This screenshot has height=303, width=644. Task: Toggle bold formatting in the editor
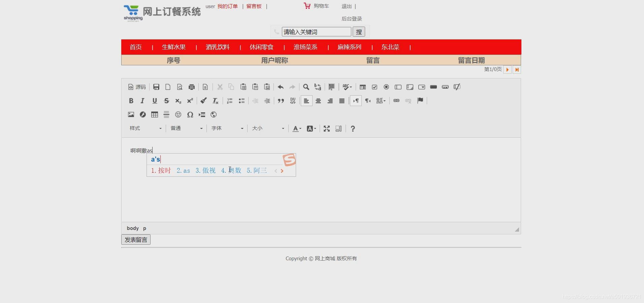pos(131,101)
